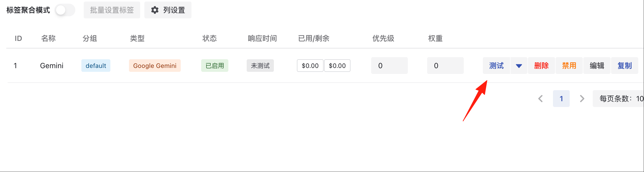
Task: Open the 每页条数 page size dropdown
Action: (x=618, y=99)
